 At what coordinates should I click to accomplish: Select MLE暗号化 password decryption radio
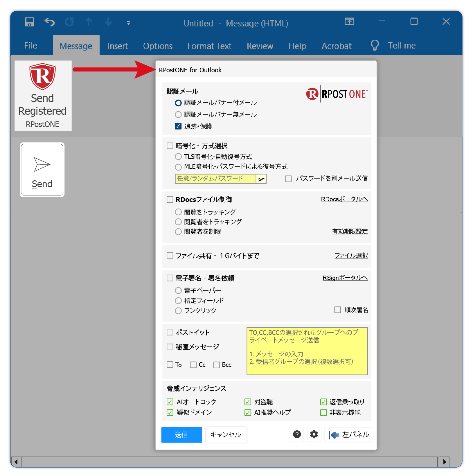(178, 167)
